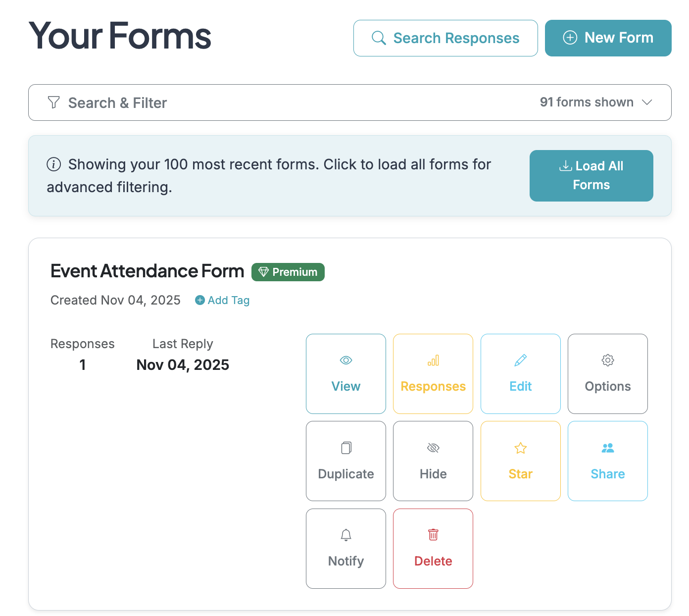The image size is (689, 616).
Task: Open the Responses bar chart icon
Action: (x=433, y=360)
